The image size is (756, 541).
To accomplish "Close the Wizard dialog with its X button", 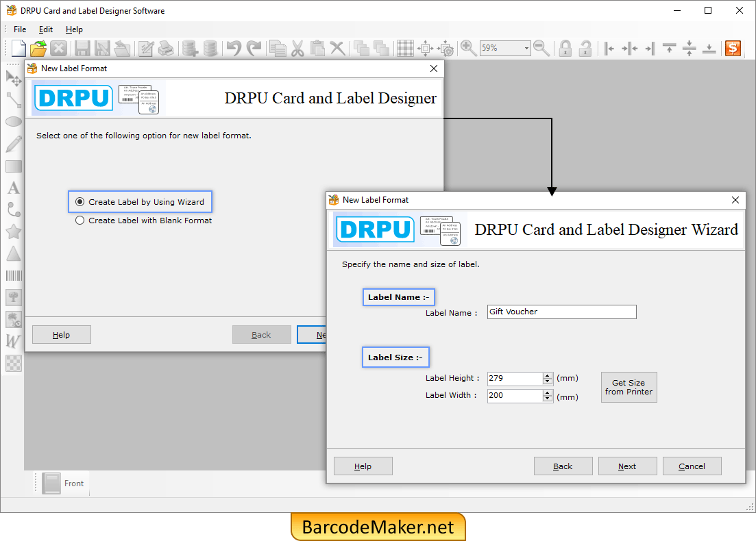I will 735,200.
